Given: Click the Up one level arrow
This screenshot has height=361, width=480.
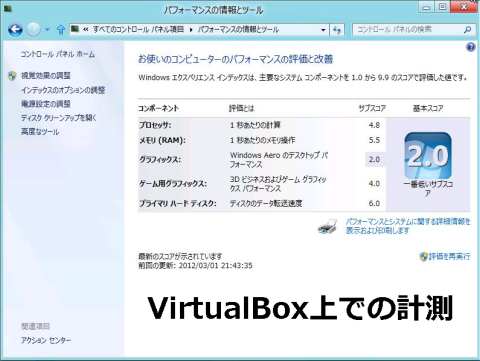Looking at the screenshot, I should click(x=61, y=30).
